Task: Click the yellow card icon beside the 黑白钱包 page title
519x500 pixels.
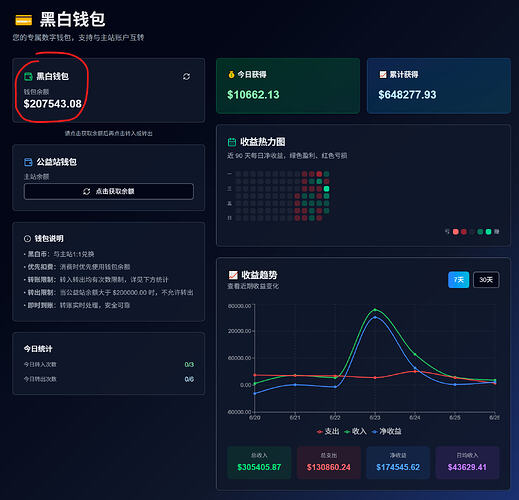Action: 24,20
